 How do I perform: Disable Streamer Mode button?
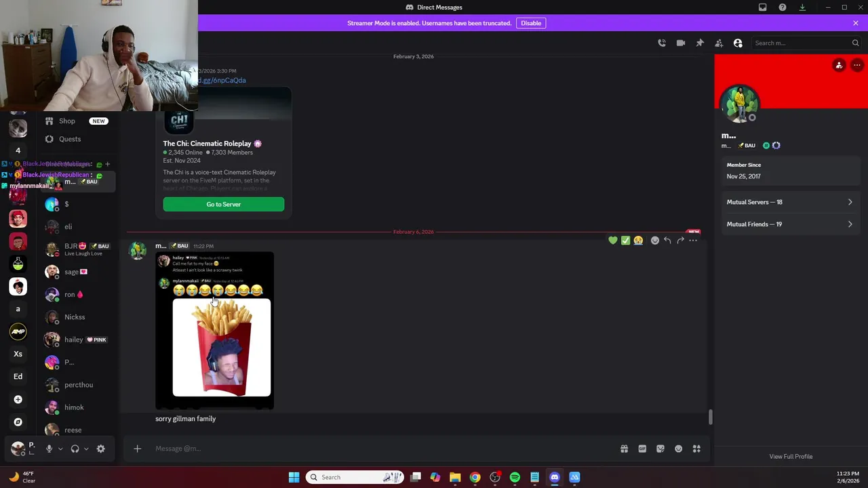[x=531, y=23]
